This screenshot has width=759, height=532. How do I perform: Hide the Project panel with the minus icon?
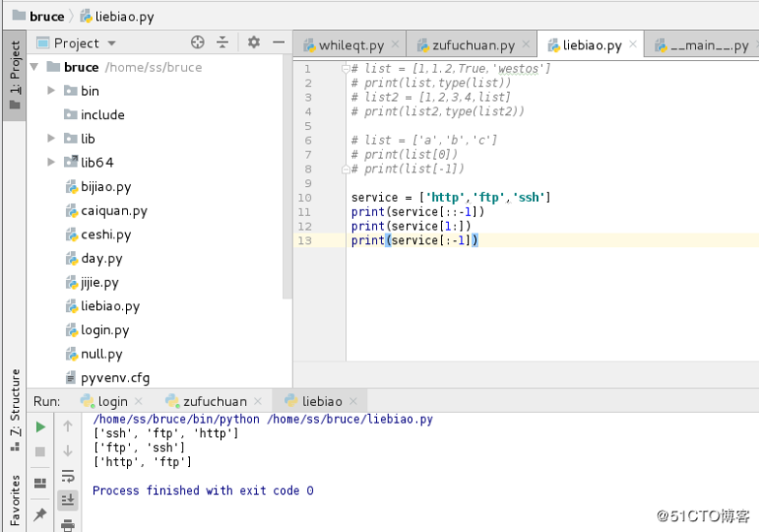click(278, 43)
